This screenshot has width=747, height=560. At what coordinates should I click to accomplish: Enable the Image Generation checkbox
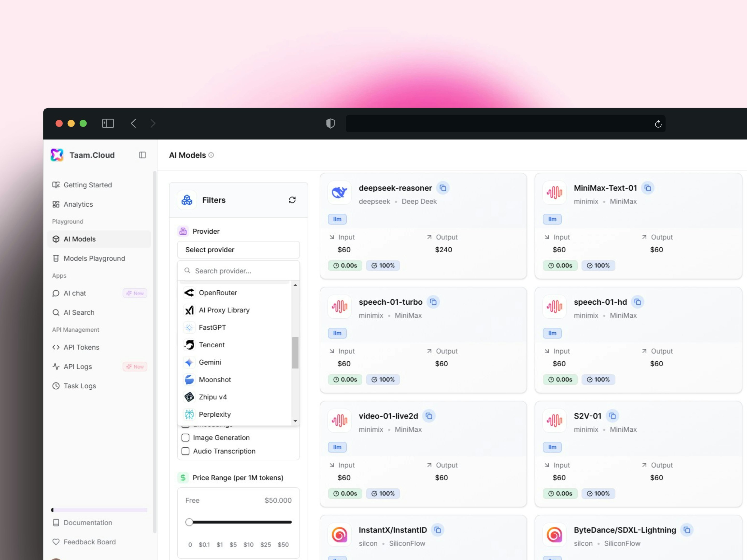pyautogui.click(x=185, y=438)
